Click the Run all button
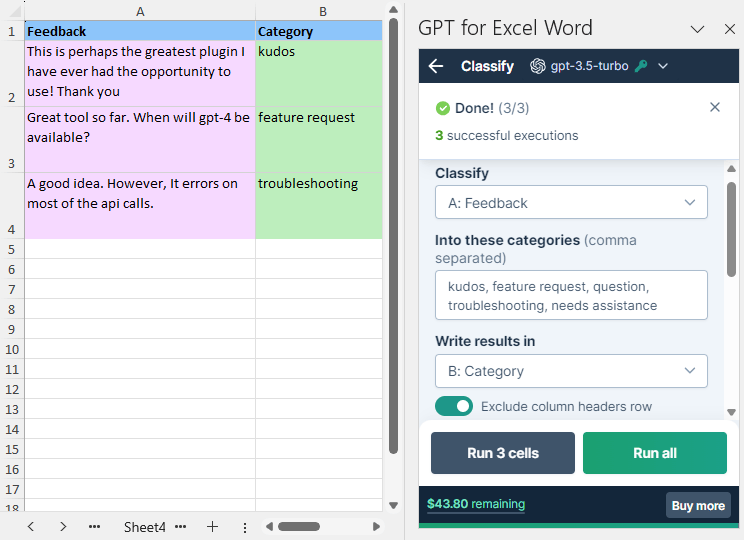The height and width of the screenshot is (540, 744). [x=654, y=453]
